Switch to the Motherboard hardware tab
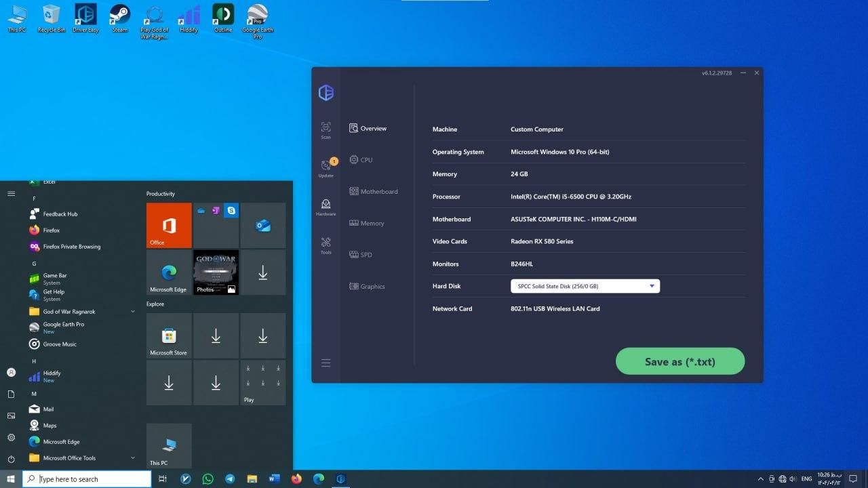868x488 pixels. (x=374, y=192)
